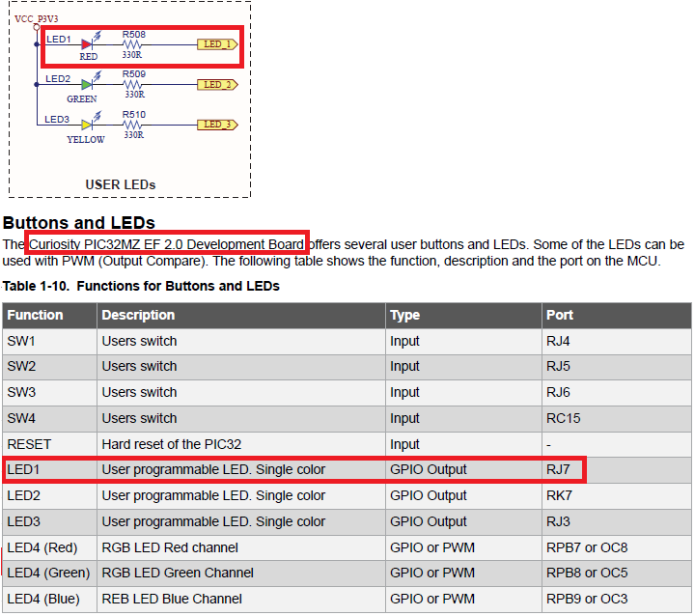The width and height of the screenshot is (695, 616).
Task: Click the Function column header
Action: point(36,315)
